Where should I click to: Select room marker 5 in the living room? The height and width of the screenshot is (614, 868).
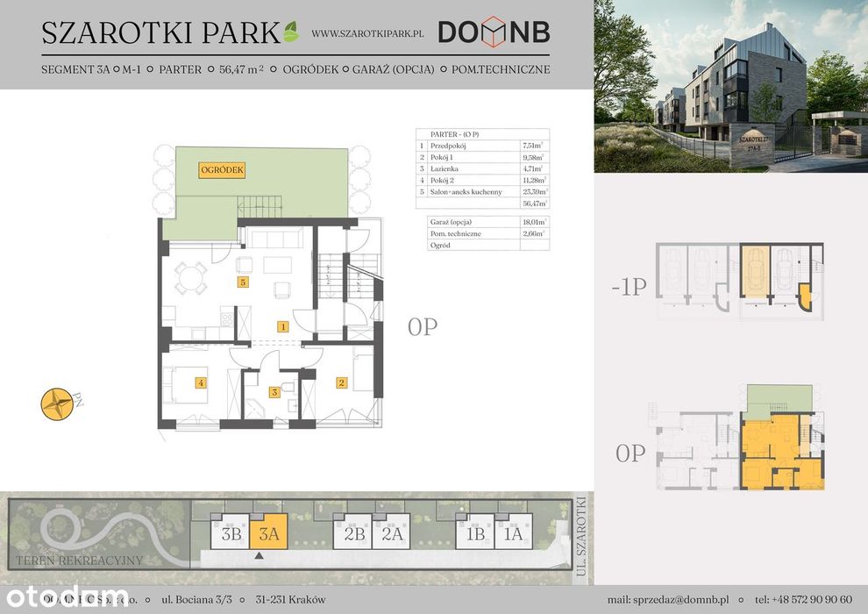coord(243,282)
